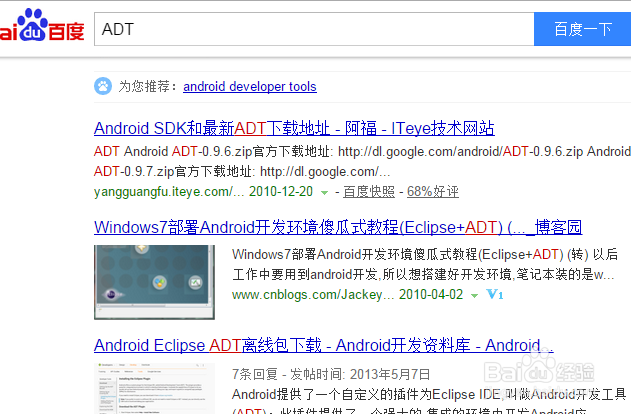
Task: Click the 7条回复 - 发帖时间 text
Action: [331, 374]
